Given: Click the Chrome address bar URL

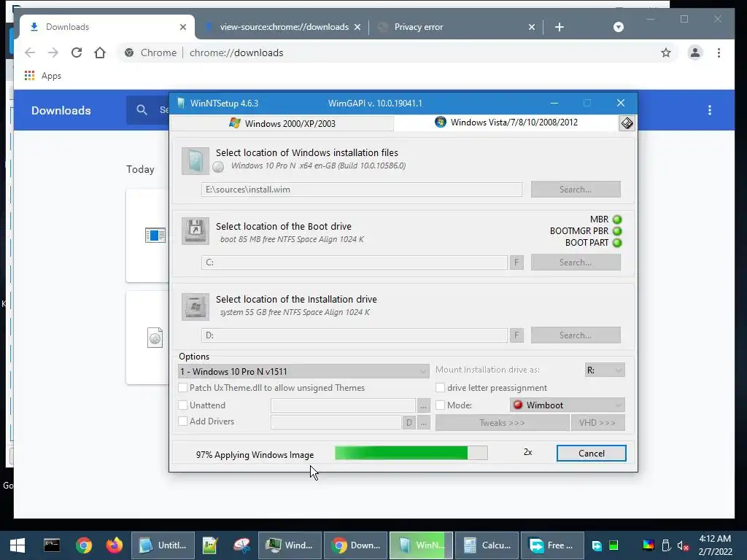Looking at the screenshot, I should point(236,52).
